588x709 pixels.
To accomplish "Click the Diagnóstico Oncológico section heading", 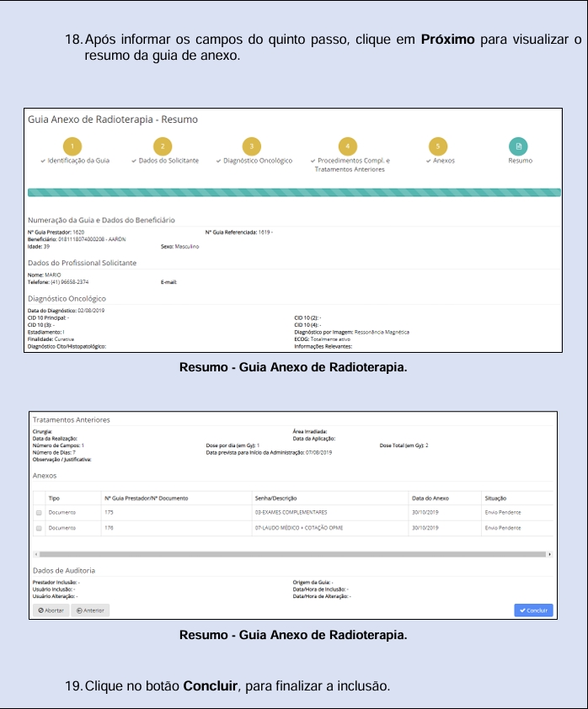I will 67,299.
